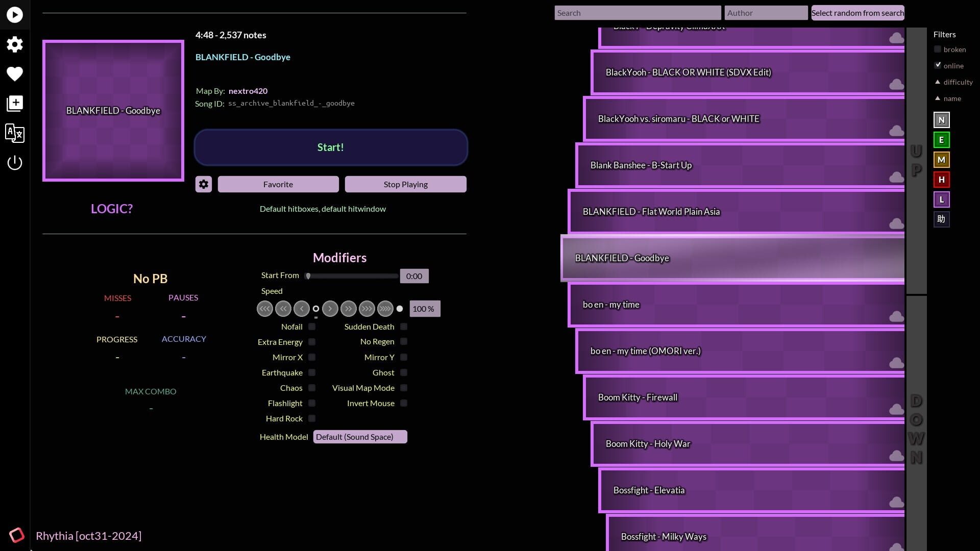Select the green E difficulty filter badge
Viewport: 980px width, 551px height.
point(941,139)
